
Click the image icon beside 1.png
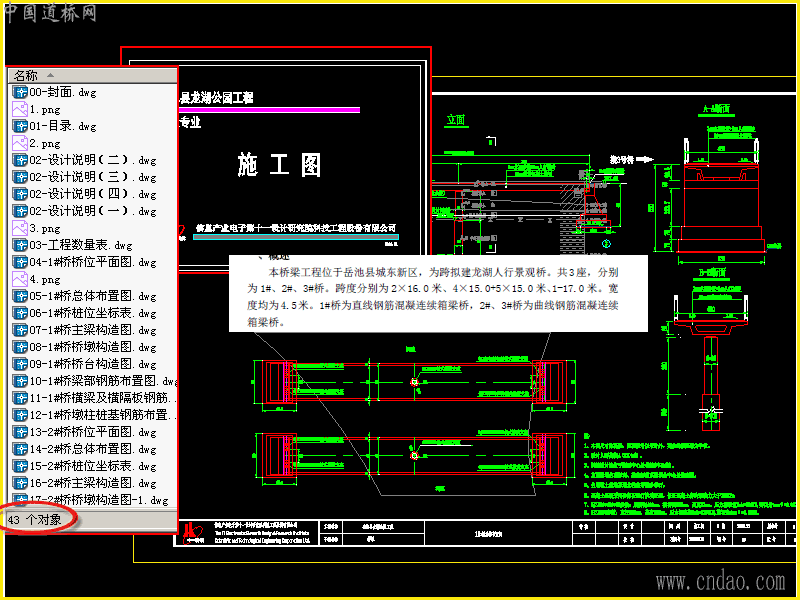[20, 109]
